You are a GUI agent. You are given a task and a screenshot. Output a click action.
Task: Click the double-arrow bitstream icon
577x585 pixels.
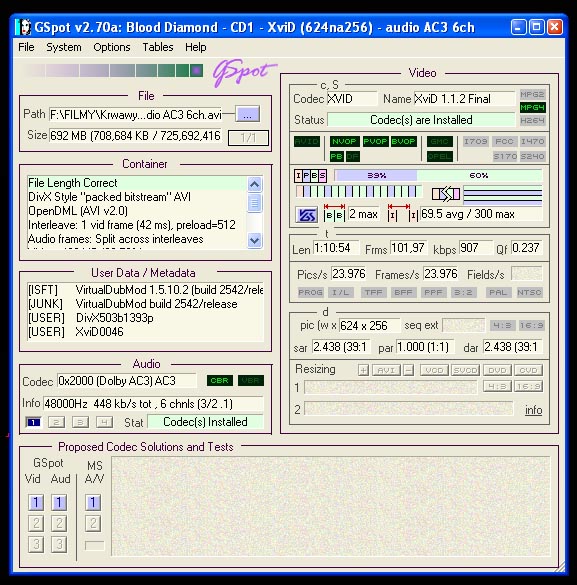pos(446,194)
